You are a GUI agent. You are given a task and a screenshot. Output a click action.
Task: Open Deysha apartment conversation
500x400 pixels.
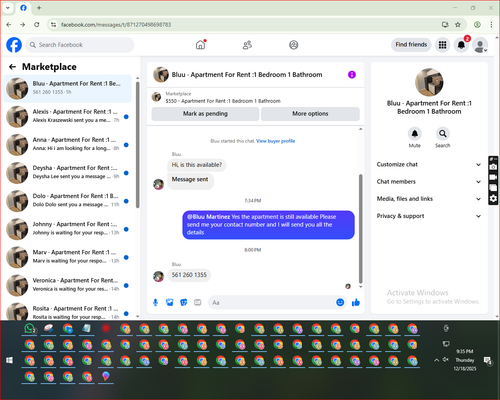click(68, 173)
